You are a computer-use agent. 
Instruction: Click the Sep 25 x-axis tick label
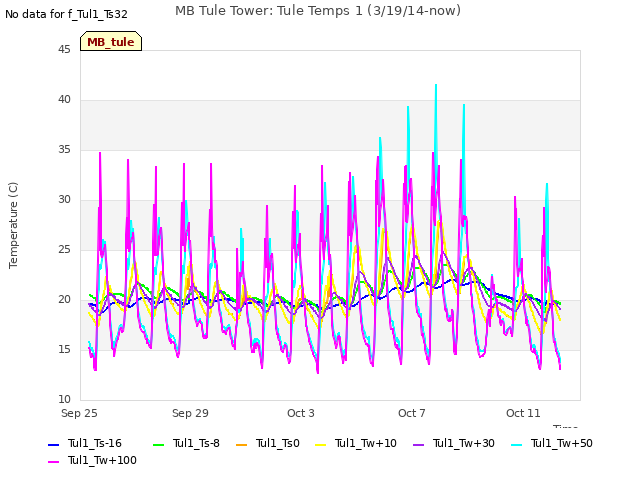pos(79,413)
